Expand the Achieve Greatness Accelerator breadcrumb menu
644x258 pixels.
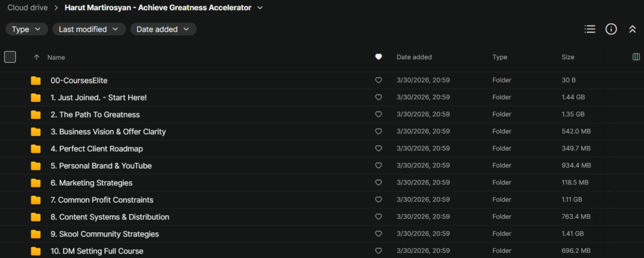(260, 8)
